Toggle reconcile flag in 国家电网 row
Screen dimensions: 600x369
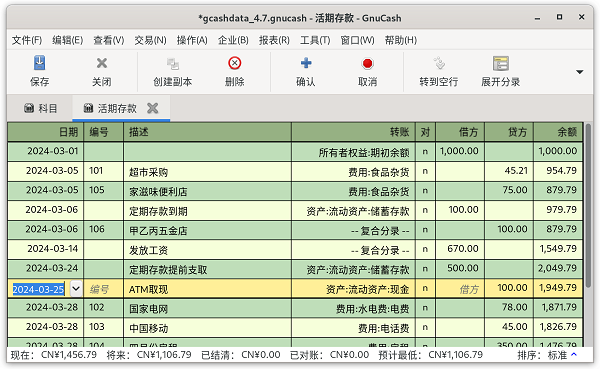coord(425,308)
